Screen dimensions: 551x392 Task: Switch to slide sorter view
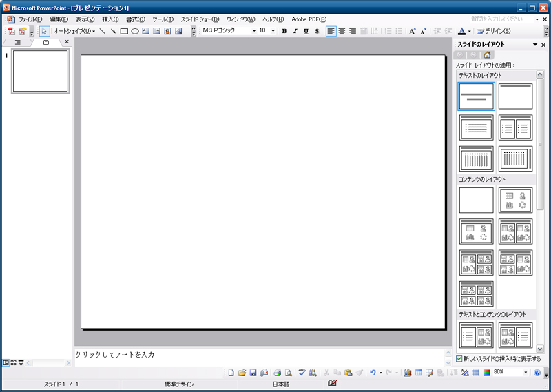point(13,362)
